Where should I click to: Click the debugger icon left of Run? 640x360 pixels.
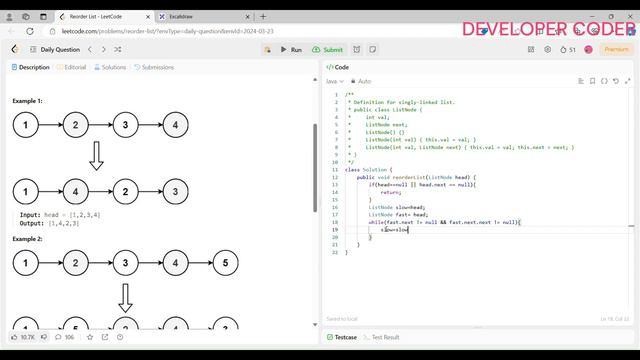click(267, 50)
